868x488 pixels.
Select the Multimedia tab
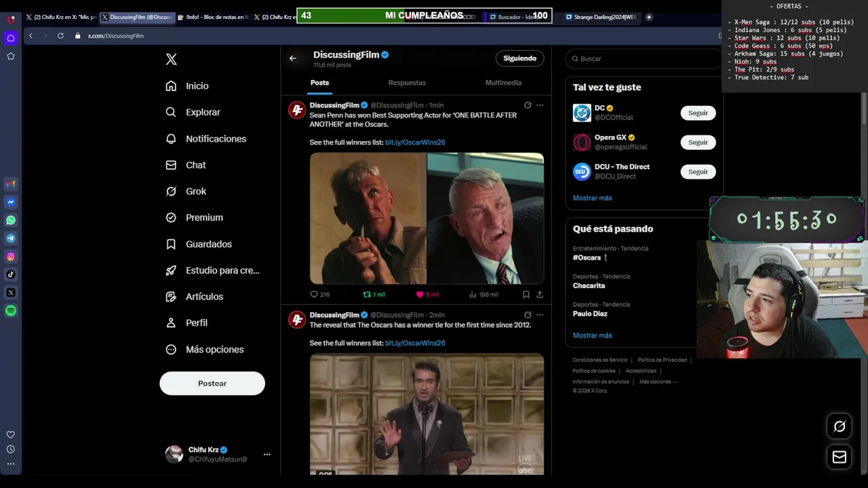coord(503,83)
